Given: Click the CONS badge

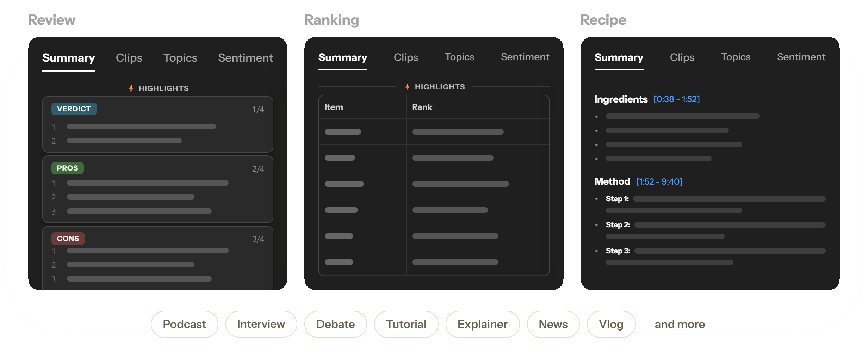Looking at the screenshot, I should [68, 239].
